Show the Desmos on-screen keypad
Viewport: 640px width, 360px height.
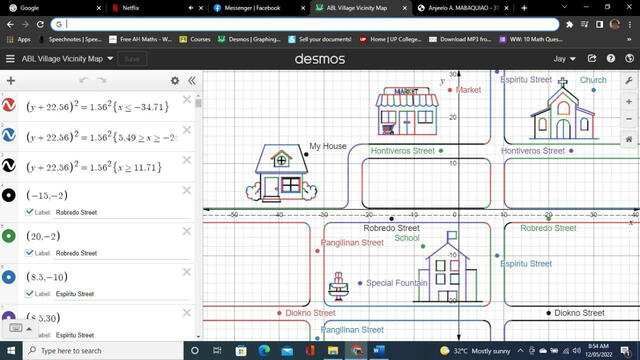16,328
